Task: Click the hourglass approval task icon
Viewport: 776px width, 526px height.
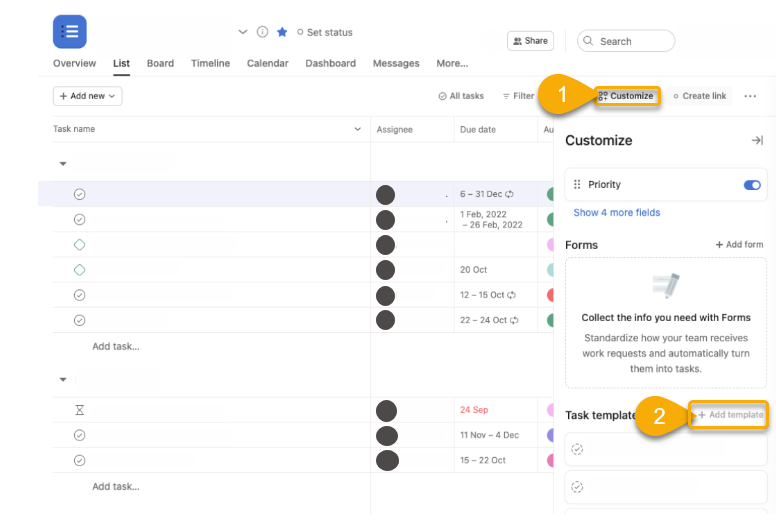Action: (80, 410)
